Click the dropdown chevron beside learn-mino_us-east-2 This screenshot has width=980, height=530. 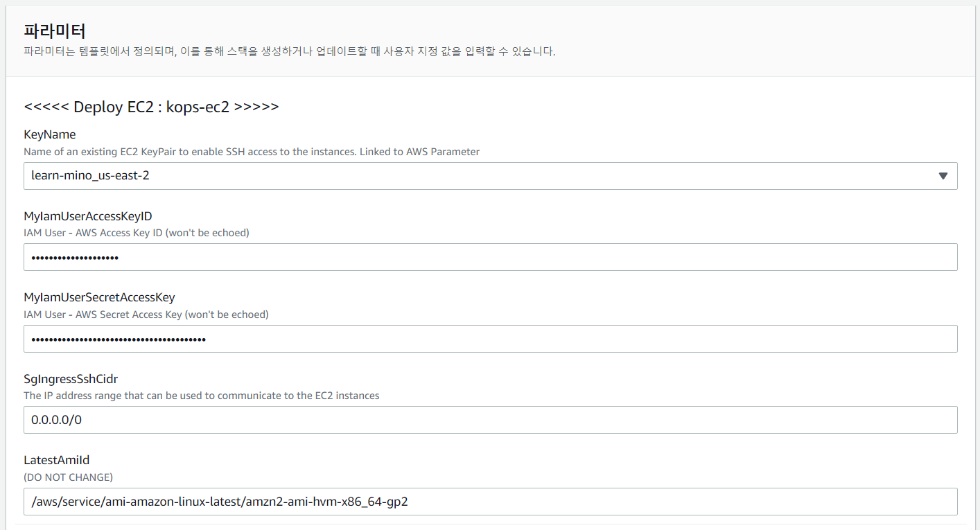pyautogui.click(x=943, y=175)
